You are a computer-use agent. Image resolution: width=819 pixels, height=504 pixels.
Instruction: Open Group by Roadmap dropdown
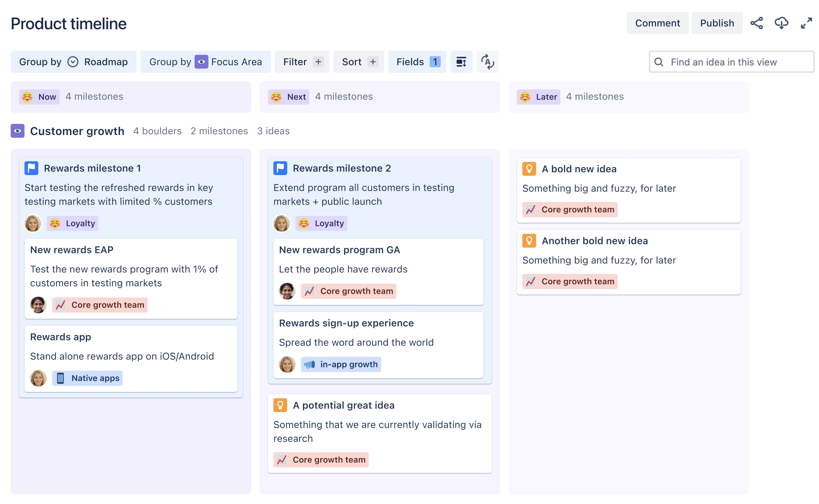[73, 62]
